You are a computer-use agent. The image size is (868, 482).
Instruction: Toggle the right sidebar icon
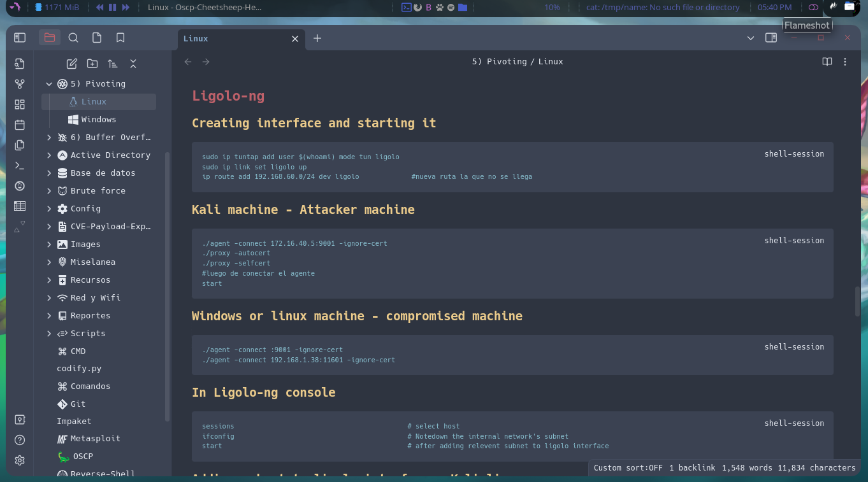tap(771, 38)
